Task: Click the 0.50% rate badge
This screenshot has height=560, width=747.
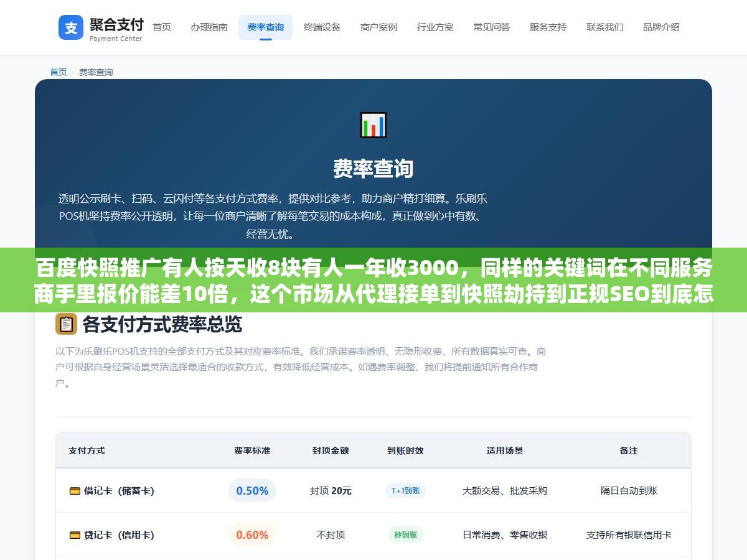Action: [252, 491]
